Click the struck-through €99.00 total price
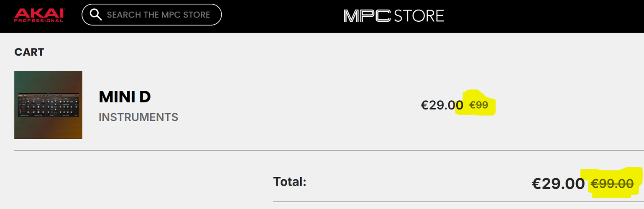This screenshot has height=209, width=644. [612, 183]
